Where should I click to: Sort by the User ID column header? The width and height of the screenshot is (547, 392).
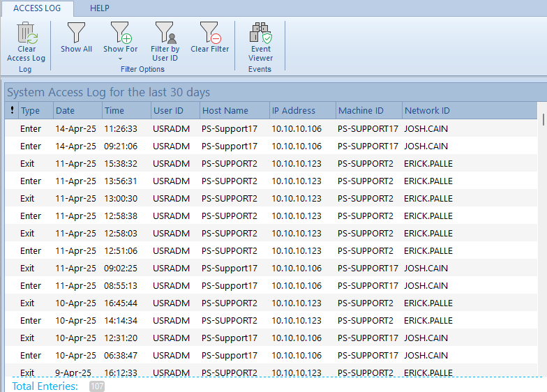(x=168, y=110)
